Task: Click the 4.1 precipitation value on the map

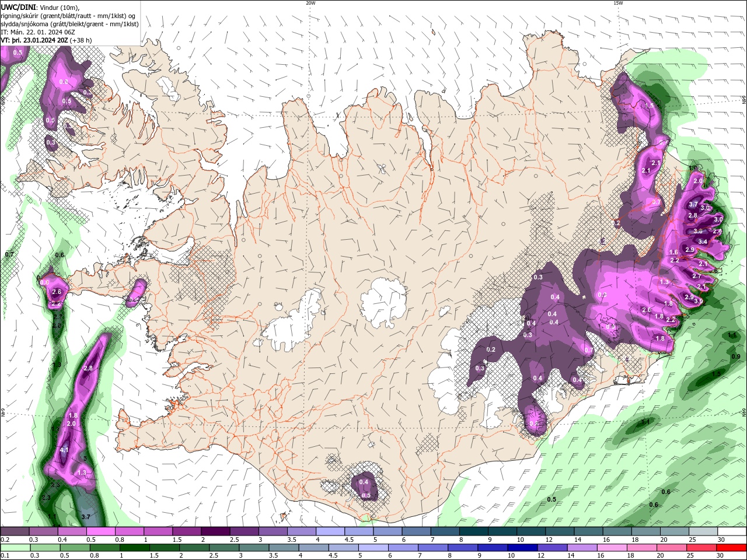Action: coord(64,450)
